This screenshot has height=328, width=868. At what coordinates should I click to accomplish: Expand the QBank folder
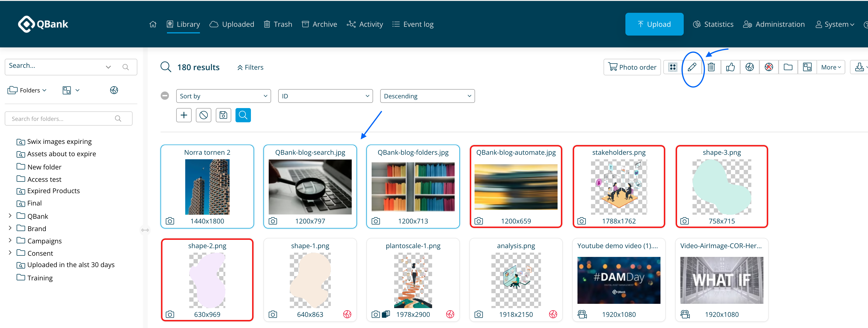point(10,215)
